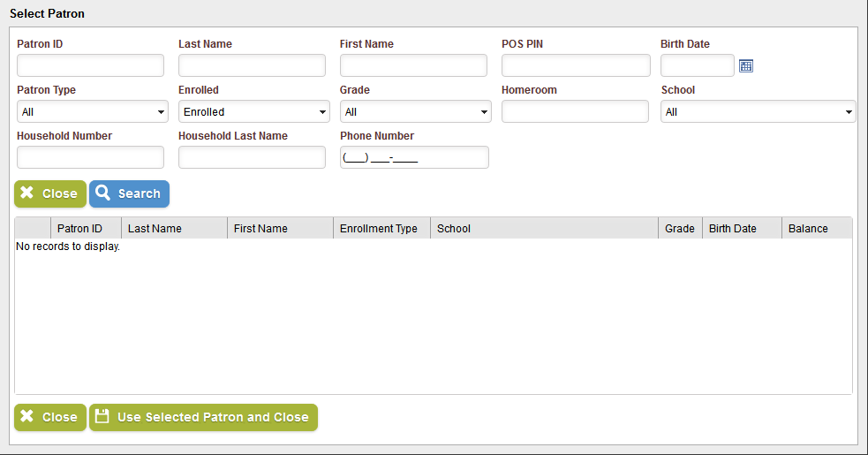Focus the Patron ID input field
Image resolution: width=868 pixels, height=455 pixels.
pyautogui.click(x=90, y=65)
